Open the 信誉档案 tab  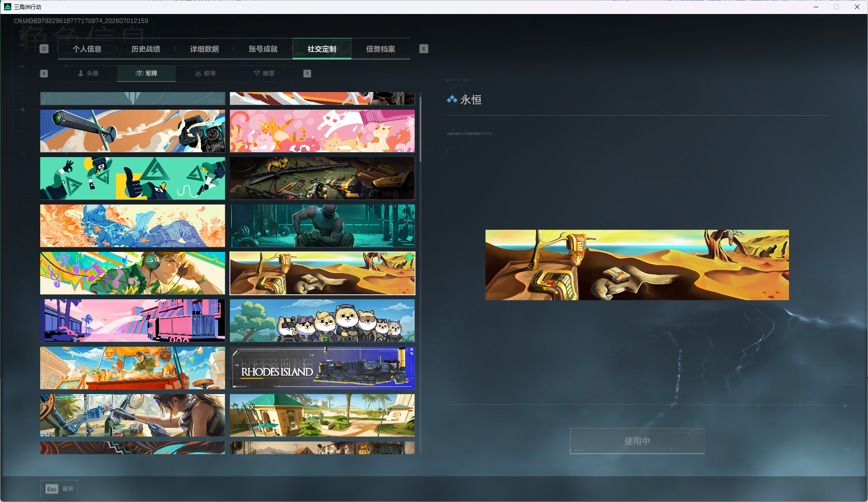381,49
